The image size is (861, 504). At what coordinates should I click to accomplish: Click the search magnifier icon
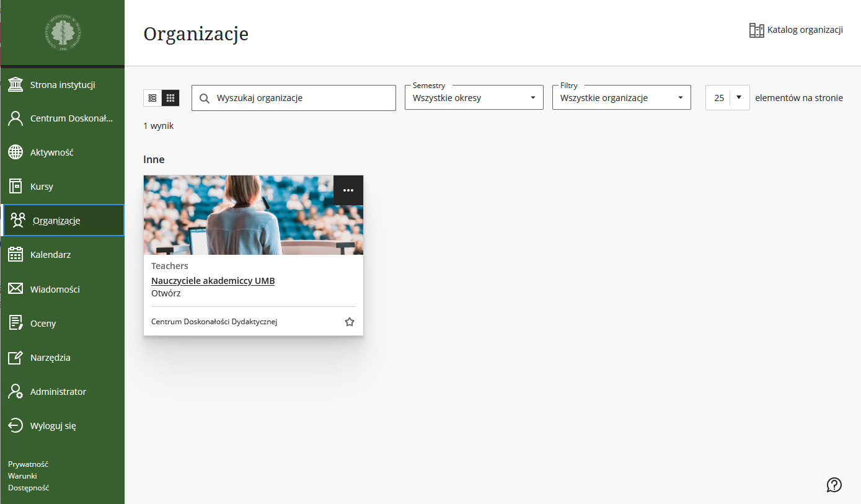pos(205,98)
